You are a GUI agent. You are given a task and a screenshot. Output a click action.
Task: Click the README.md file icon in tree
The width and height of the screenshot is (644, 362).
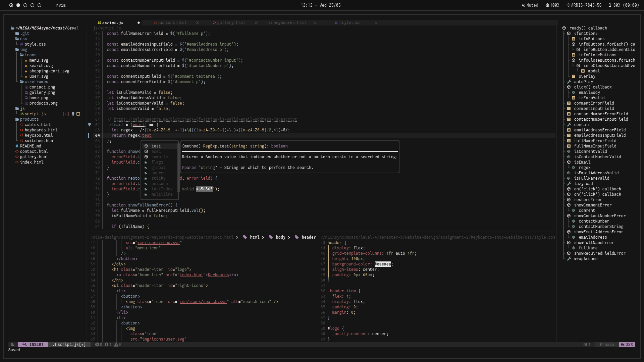(x=17, y=146)
